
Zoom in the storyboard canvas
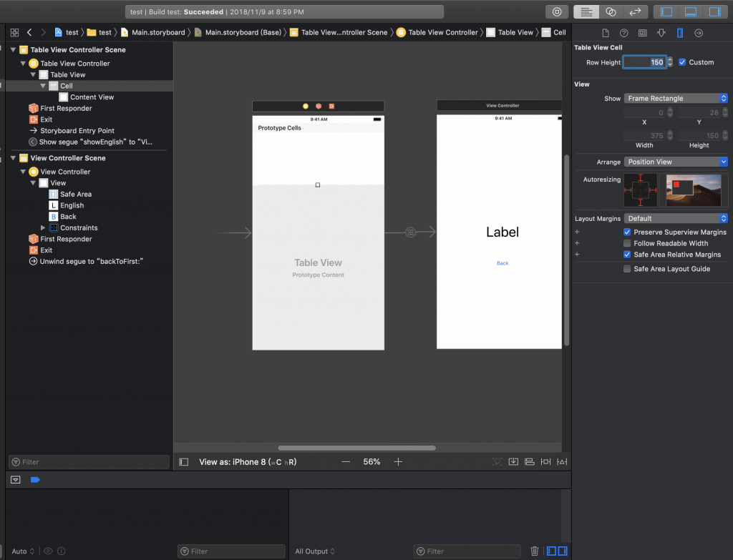[x=398, y=462]
